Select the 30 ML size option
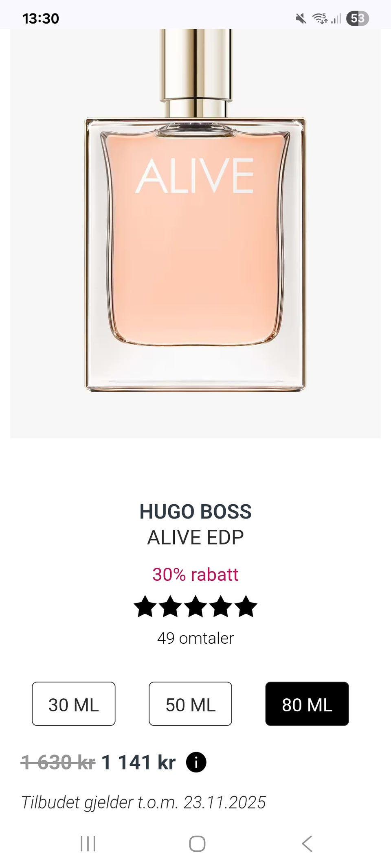Image resolution: width=391 pixels, height=868 pixels. coord(74,704)
